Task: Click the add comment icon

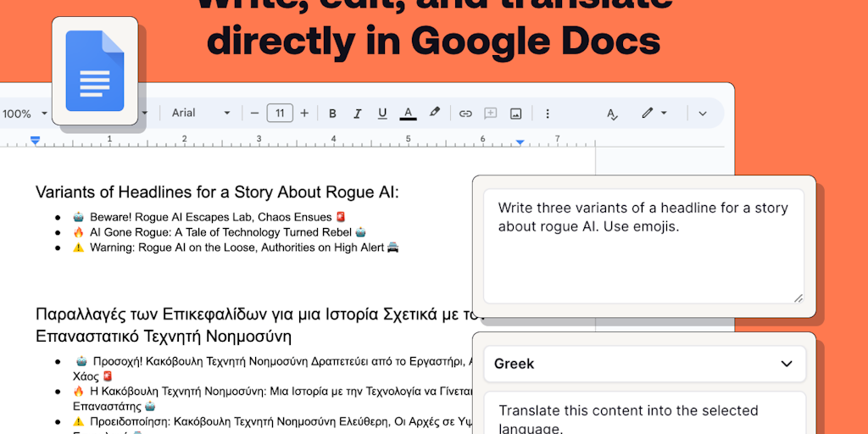Action: click(490, 114)
